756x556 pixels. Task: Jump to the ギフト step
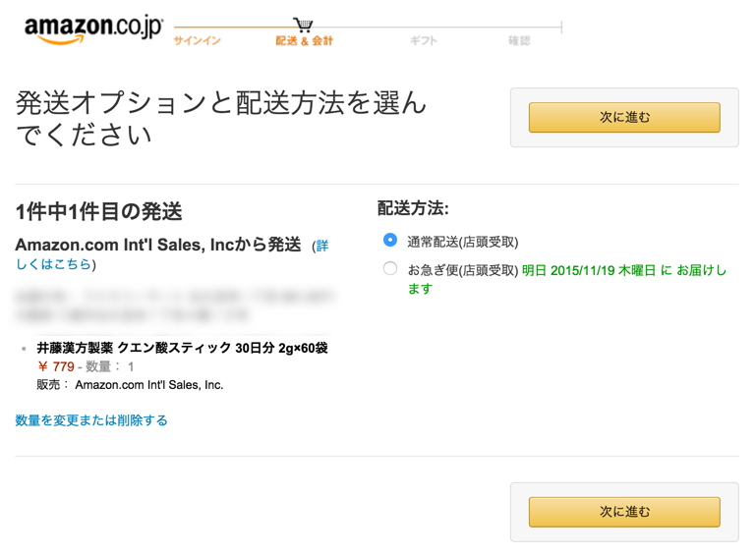pyautogui.click(x=424, y=41)
